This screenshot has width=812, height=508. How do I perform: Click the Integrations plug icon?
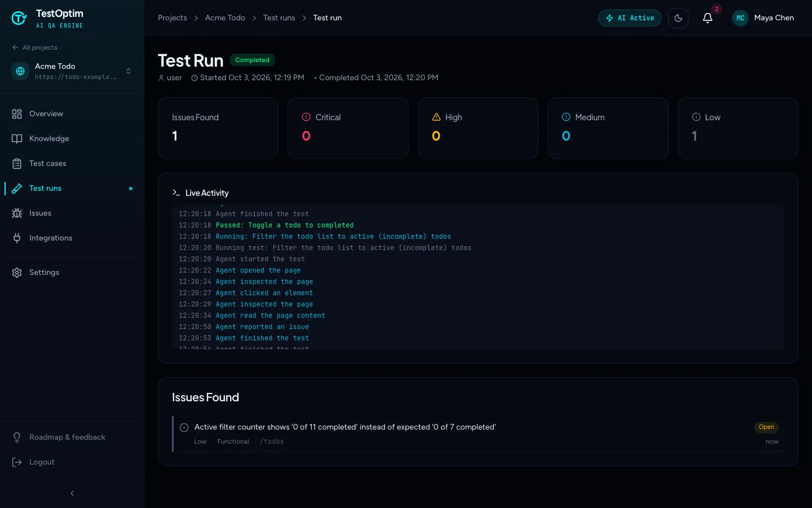(x=17, y=238)
